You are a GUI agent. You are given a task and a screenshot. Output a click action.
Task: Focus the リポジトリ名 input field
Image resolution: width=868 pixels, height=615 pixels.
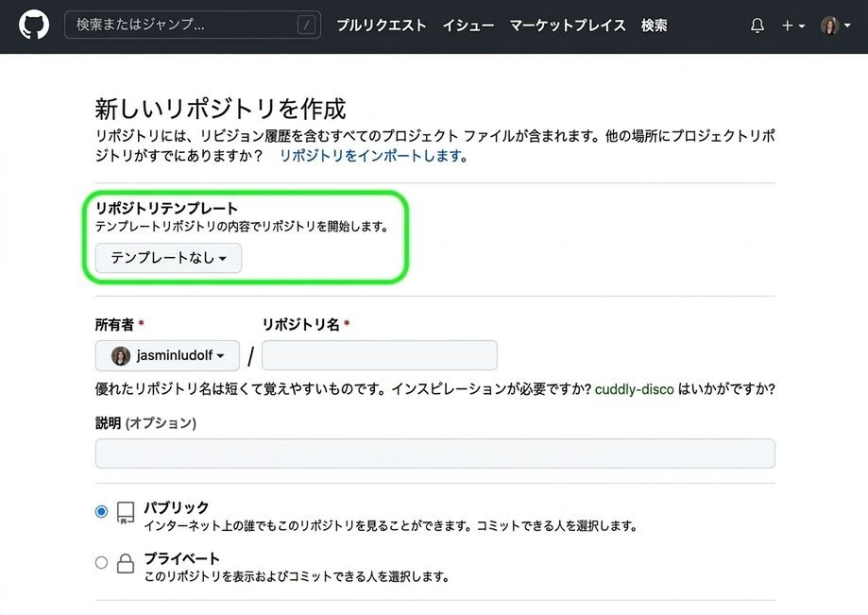[379, 355]
